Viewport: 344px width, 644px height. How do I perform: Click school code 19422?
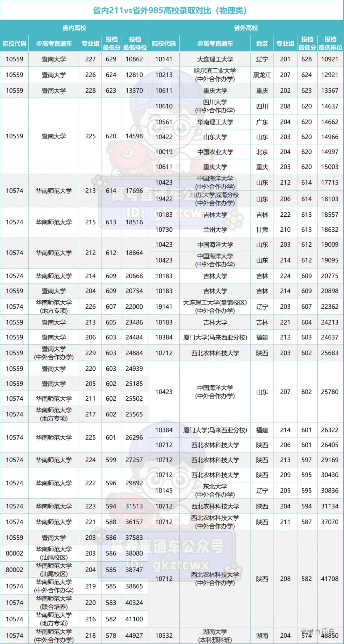coord(164,199)
